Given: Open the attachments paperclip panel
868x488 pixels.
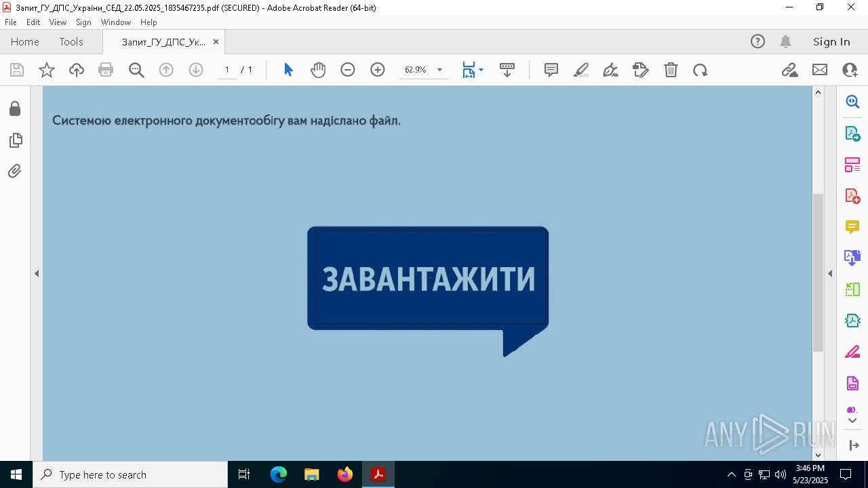Looking at the screenshot, I should (x=15, y=171).
